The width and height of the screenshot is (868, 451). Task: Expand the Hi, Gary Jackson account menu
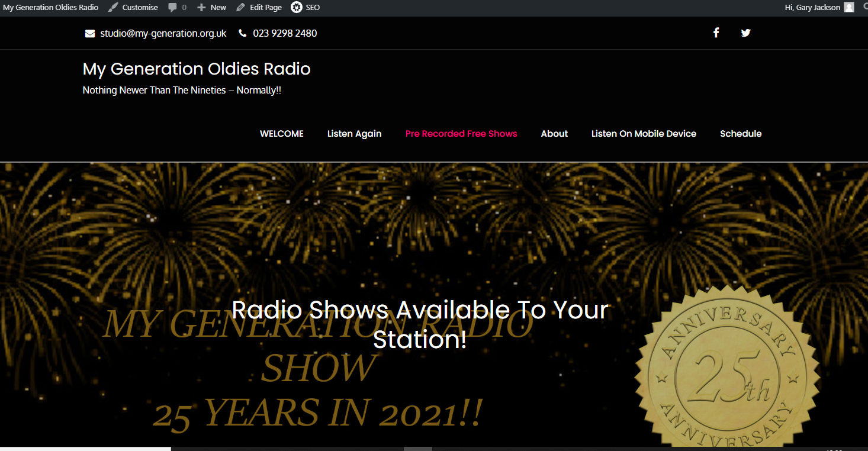click(812, 8)
